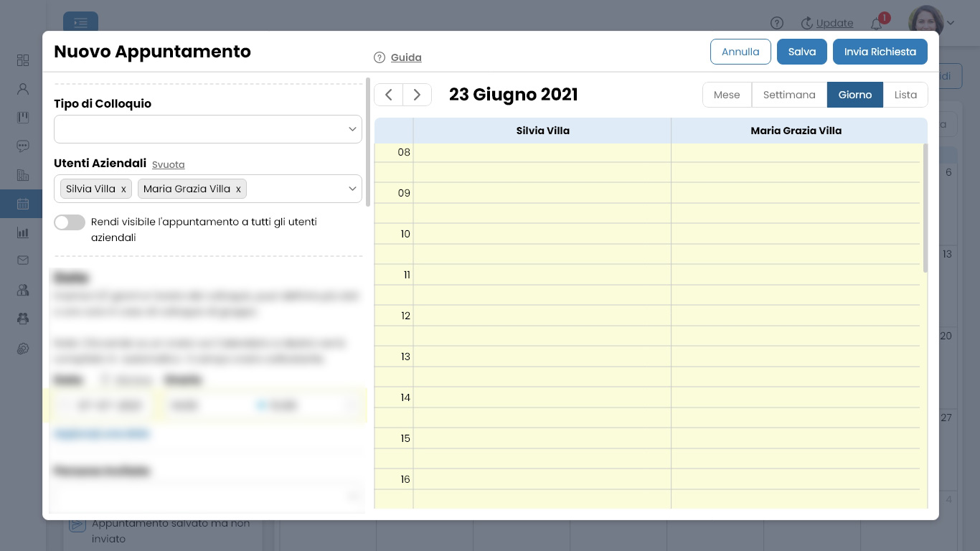
Task: Enable visibility for all company users
Action: (x=70, y=222)
